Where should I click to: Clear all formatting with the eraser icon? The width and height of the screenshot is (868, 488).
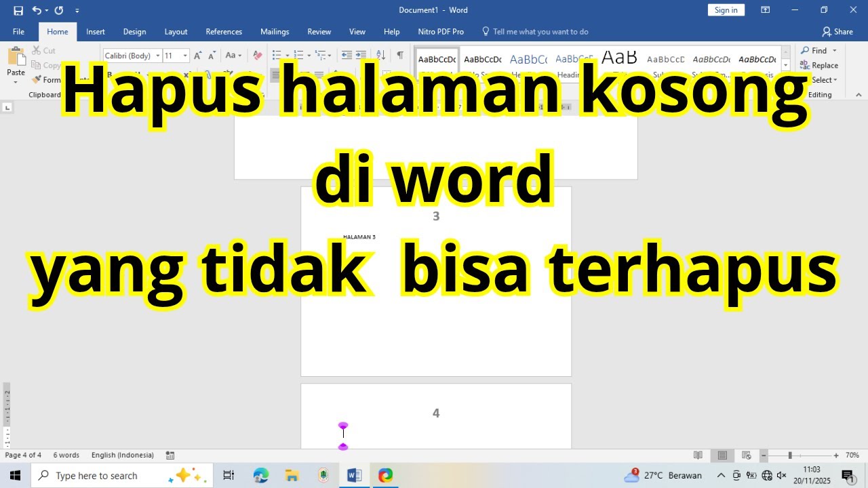[257, 56]
